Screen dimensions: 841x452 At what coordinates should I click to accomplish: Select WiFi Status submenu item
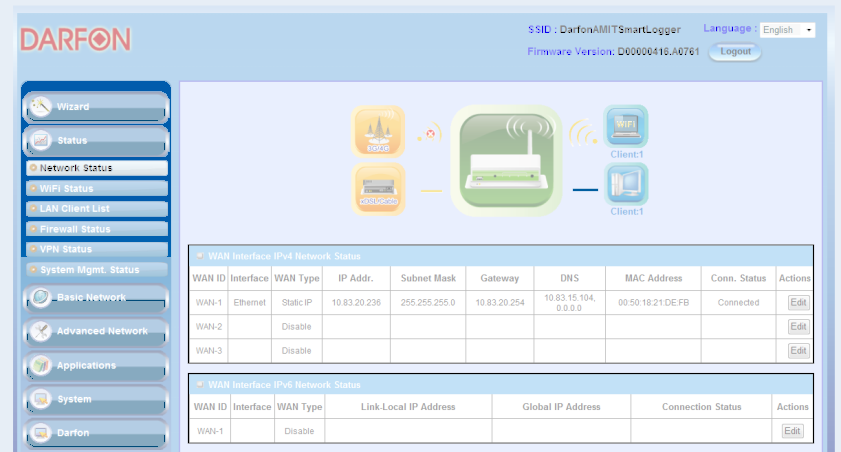tap(97, 188)
